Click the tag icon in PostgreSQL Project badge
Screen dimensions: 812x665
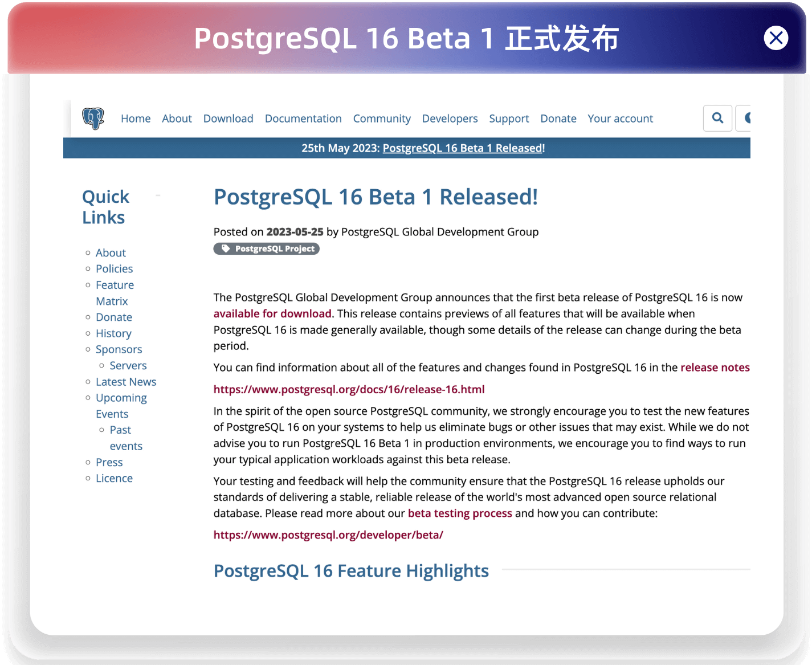tap(226, 248)
